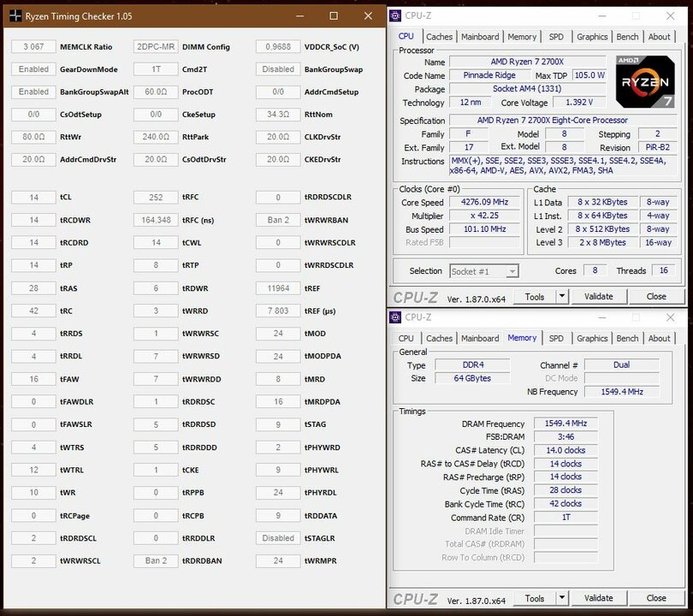693x616 pixels.
Task: Open Mainboard tab in upper CPU-Z
Action: coord(480,37)
